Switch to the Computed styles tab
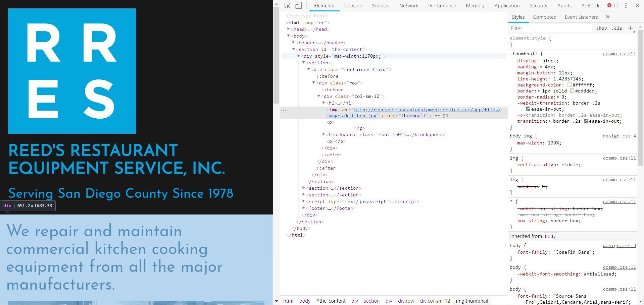Screen dimensions: 644x305 click(545, 17)
